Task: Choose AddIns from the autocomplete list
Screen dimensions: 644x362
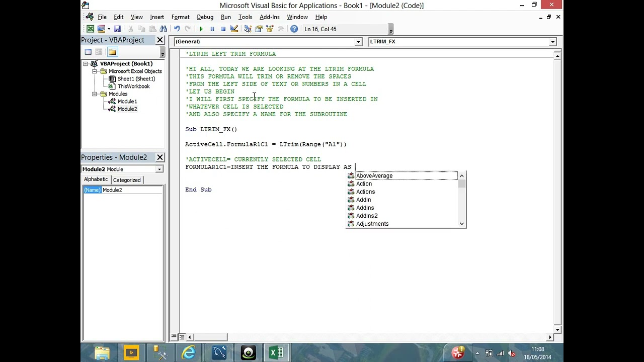Action: pos(403,208)
